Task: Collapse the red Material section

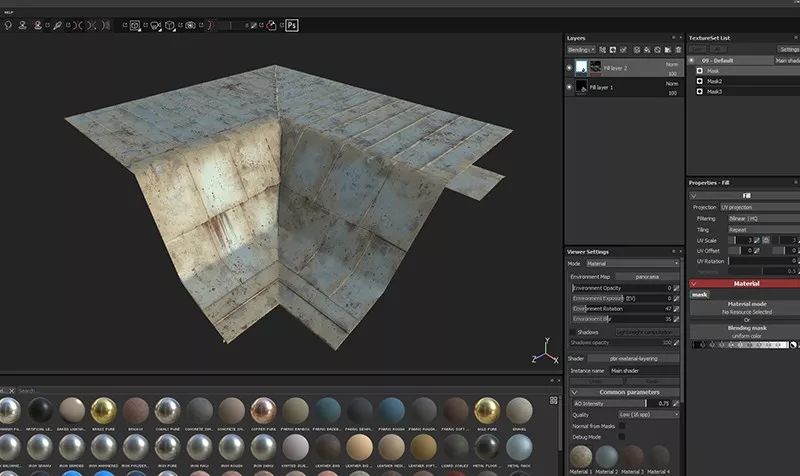Action: tap(693, 284)
